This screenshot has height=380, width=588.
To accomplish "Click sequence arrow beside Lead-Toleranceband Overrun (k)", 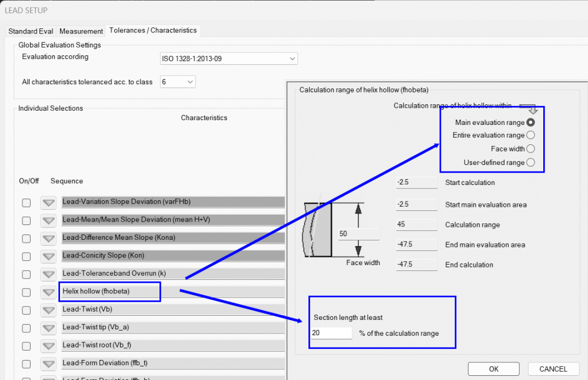I will point(49,274).
